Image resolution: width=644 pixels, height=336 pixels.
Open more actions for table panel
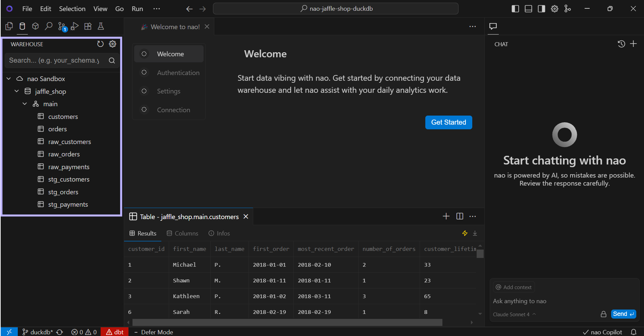tap(473, 216)
